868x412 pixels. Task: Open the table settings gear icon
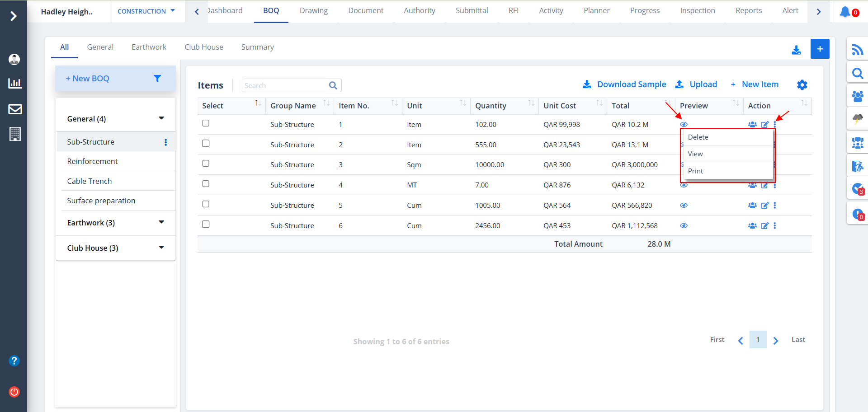[802, 85]
